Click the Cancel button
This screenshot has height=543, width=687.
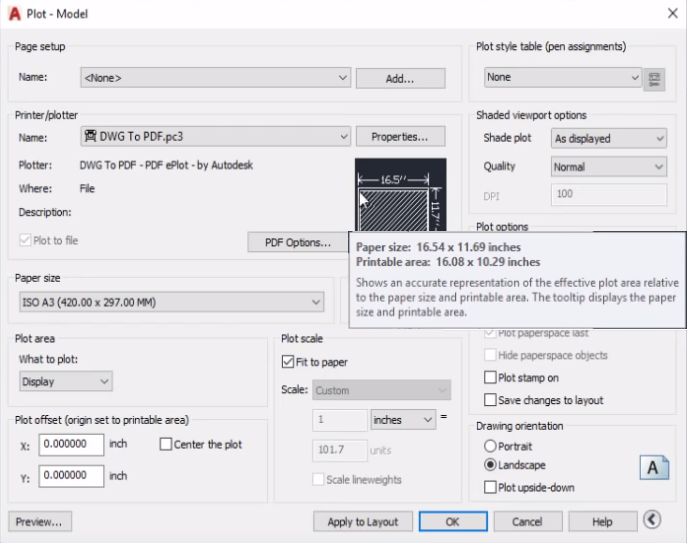[528, 522]
